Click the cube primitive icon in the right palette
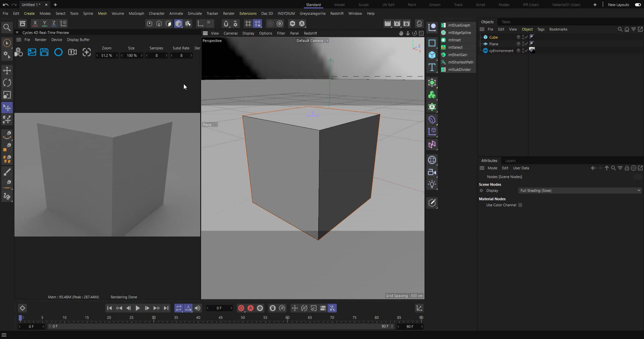 432,55
